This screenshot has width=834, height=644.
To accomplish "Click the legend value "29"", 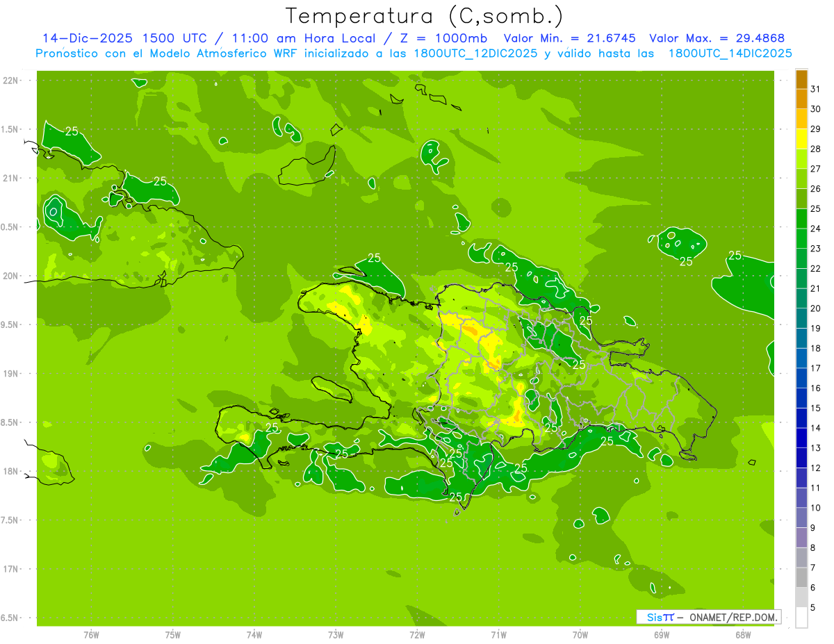I will tap(816, 129).
